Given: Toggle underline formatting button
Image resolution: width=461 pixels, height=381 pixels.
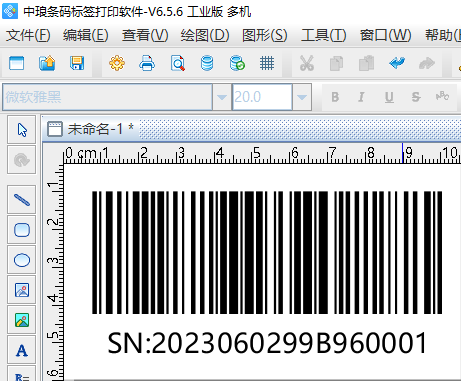Looking at the screenshot, I should (389, 97).
